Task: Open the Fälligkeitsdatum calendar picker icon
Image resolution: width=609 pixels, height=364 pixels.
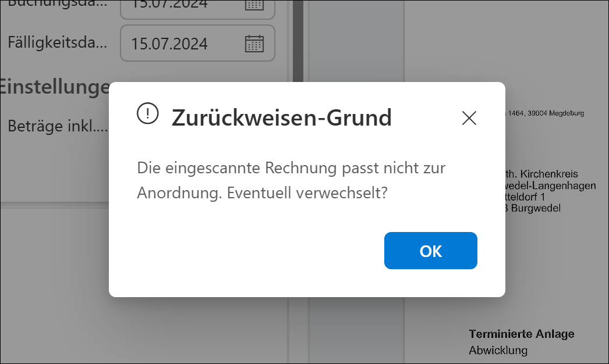Action: [254, 44]
